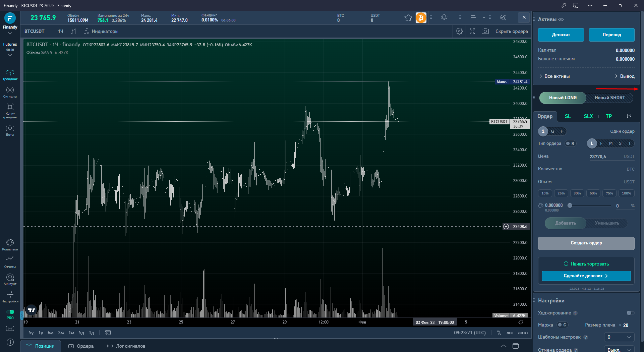Expand the Все активы list
The width and height of the screenshot is (644, 352).
point(554,76)
